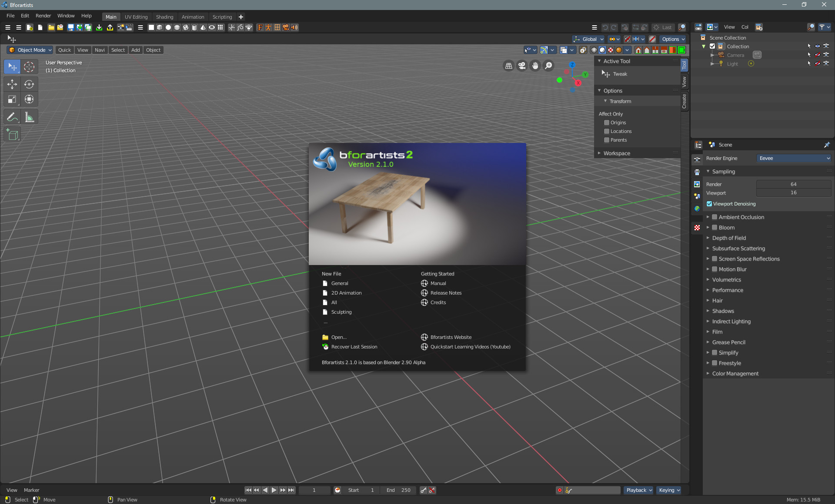The width and height of the screenshot is (835, 504).
Task: Click the viewport zoom magnifier icon
Action: click(x=549, y=66)
